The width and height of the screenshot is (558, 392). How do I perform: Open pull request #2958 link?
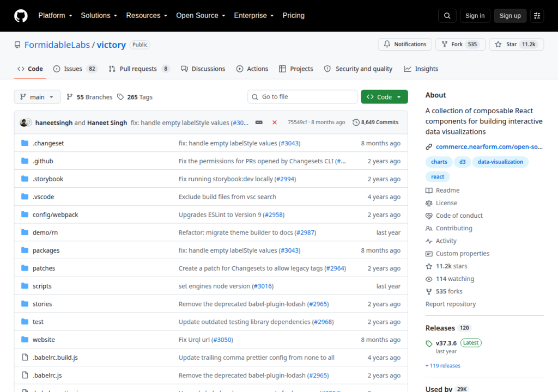pos(274,215)
